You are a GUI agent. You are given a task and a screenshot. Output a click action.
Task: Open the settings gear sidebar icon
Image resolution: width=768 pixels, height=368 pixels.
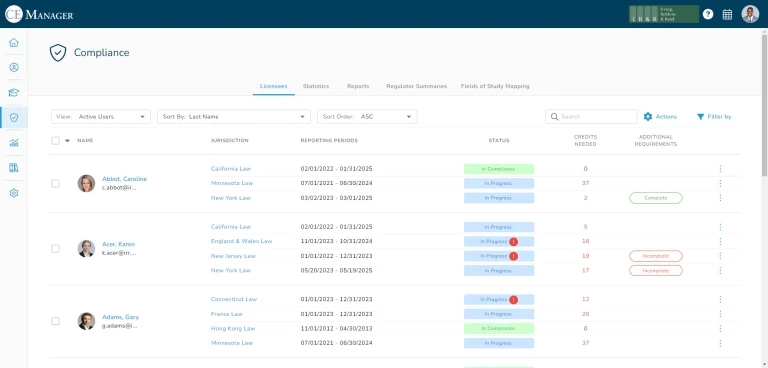point(14,193)
